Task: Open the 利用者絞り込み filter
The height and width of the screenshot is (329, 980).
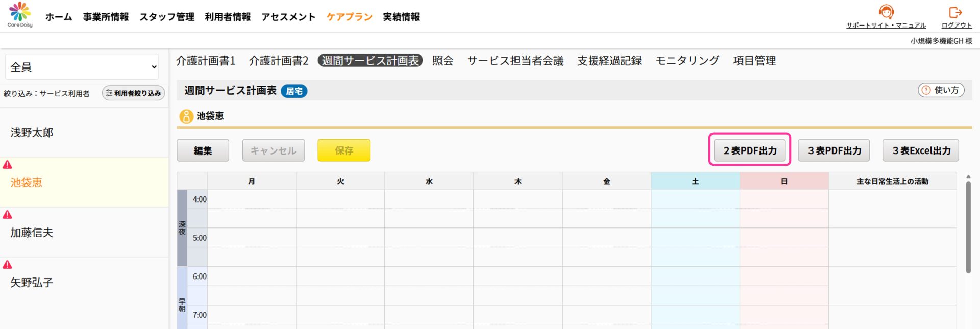Action: click(x=133, y=93)
